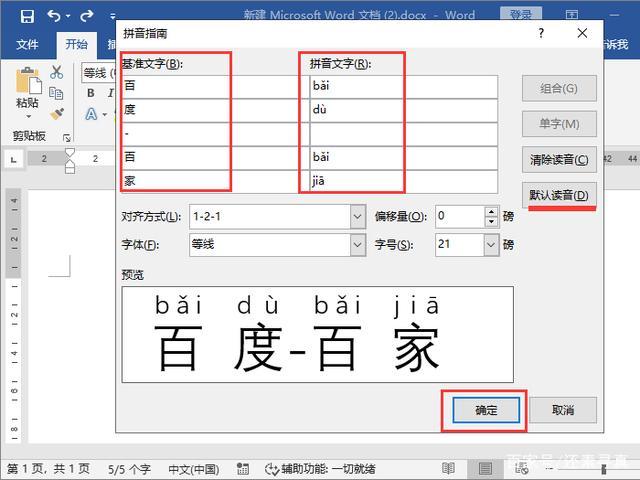Click the 中文(中国) language indicator
640x480 pixels.
(x=193, y=469)
